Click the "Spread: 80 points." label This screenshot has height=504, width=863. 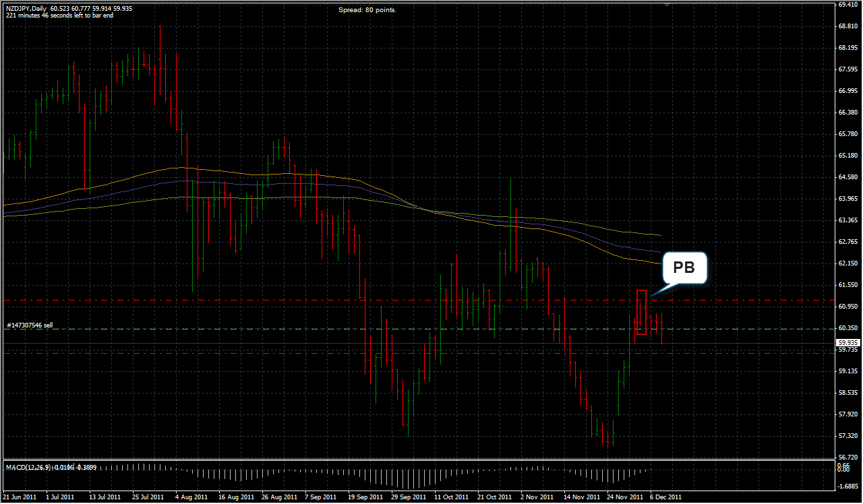tap(367, 10)
